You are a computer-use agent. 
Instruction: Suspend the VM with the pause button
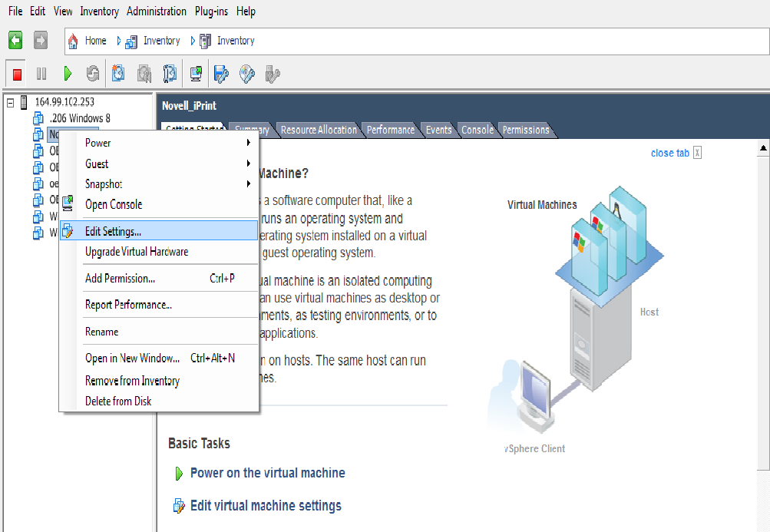41,74
